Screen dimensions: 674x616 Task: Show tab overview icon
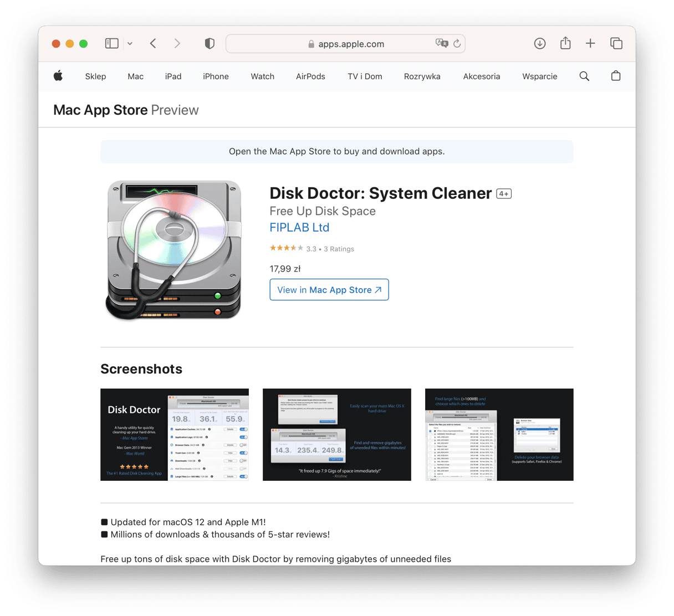coord(616,43)
